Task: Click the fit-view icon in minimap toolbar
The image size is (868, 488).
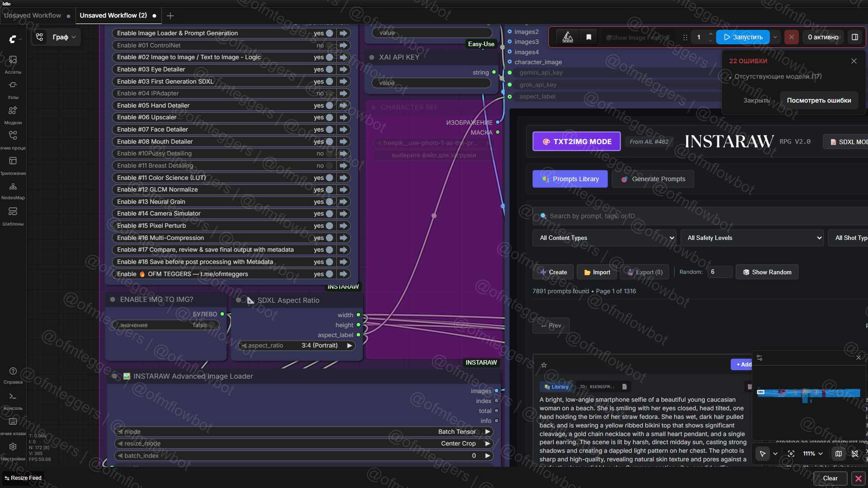Action: 791,454
